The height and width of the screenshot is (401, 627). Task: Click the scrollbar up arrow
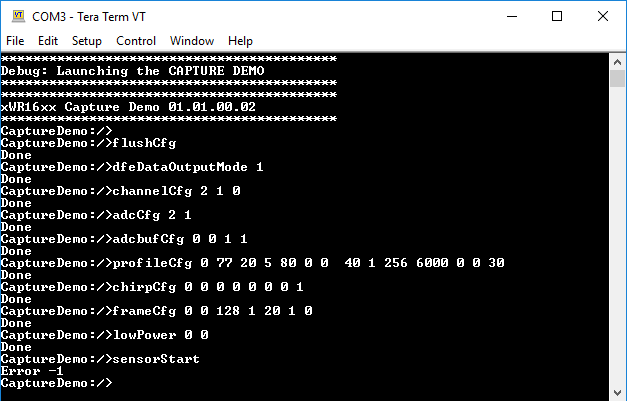617,62
